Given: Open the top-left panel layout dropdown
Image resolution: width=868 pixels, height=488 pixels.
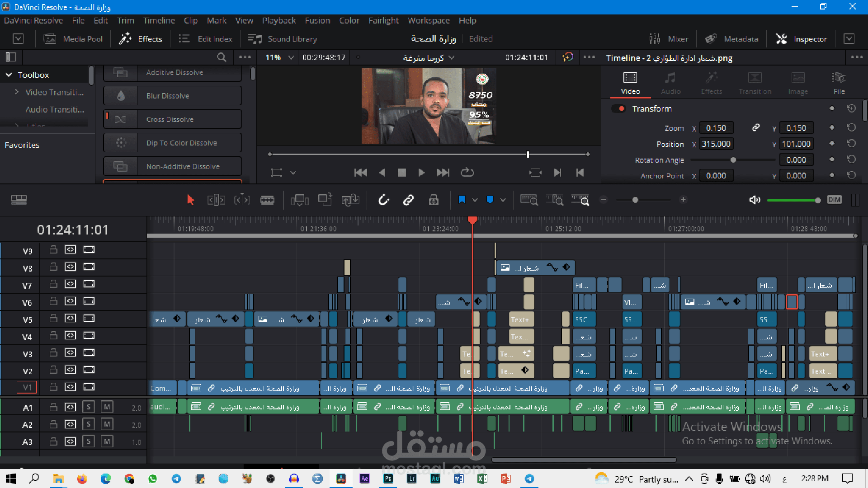Looking at the screenshot, I should tap(18, 39).
